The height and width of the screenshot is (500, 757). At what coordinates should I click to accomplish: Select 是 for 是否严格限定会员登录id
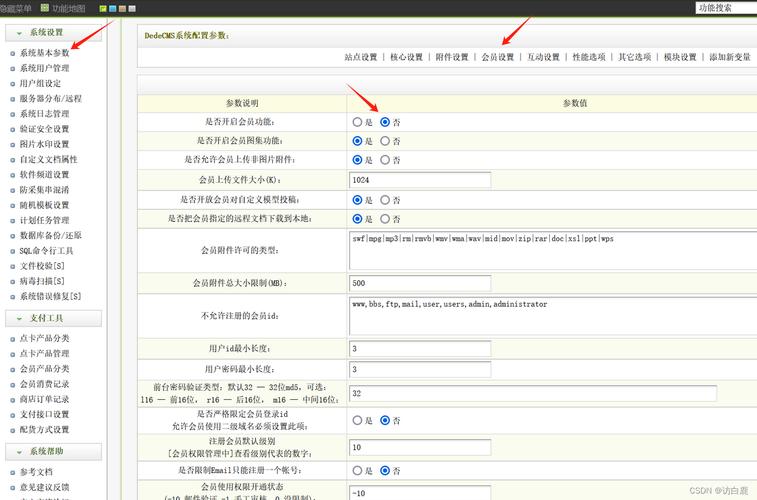pos(357,420)
